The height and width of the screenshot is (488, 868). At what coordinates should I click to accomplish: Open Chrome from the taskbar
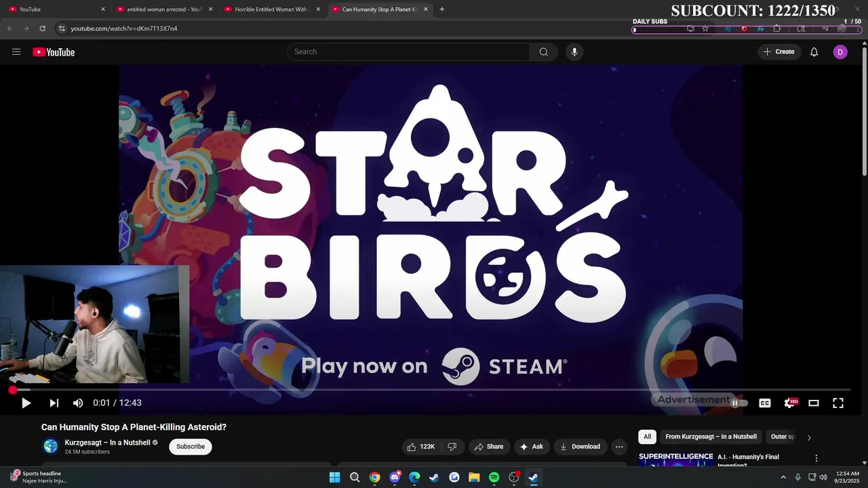[374, 477]
